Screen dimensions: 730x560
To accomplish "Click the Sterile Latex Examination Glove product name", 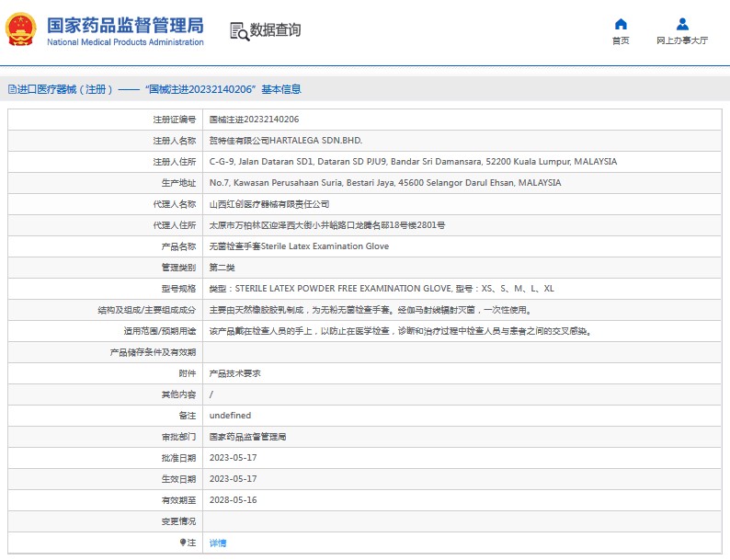I will tap(299, 246).
